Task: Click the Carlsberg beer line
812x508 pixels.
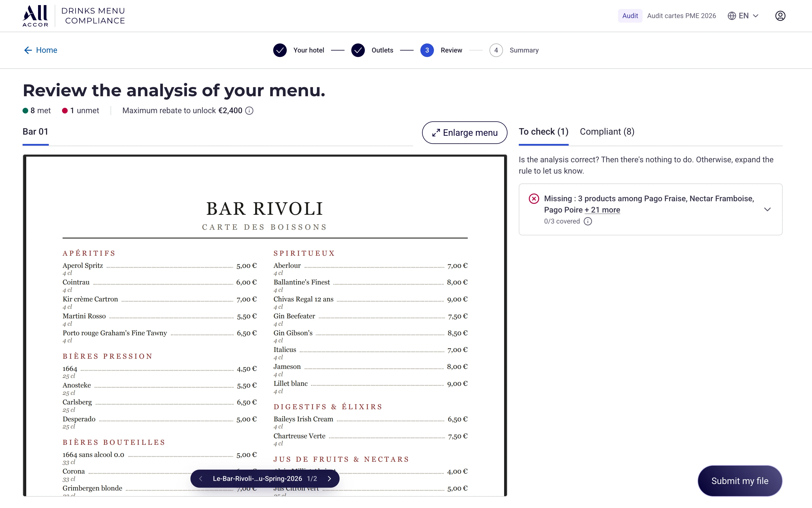Action: click(159, 402)
